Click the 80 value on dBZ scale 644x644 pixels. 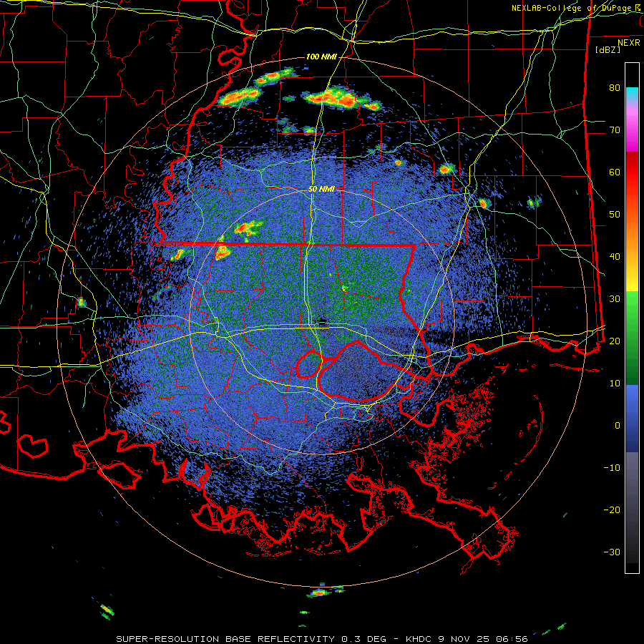615,88
